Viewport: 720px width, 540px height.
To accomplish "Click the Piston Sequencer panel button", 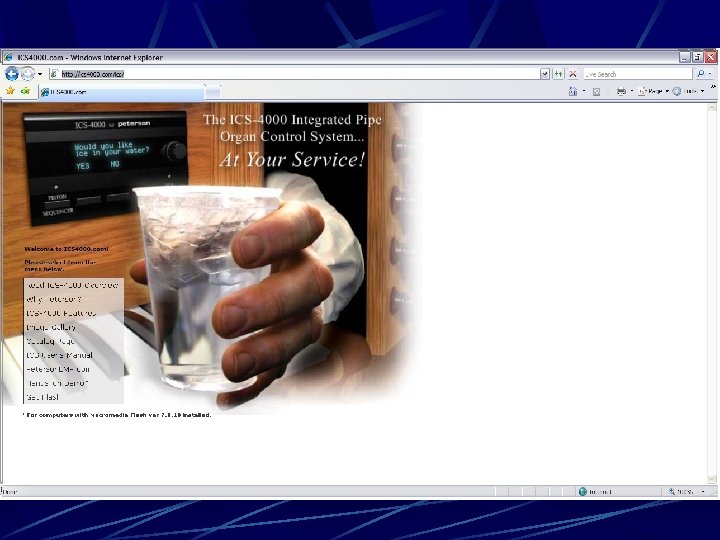I will coord(57,204).
